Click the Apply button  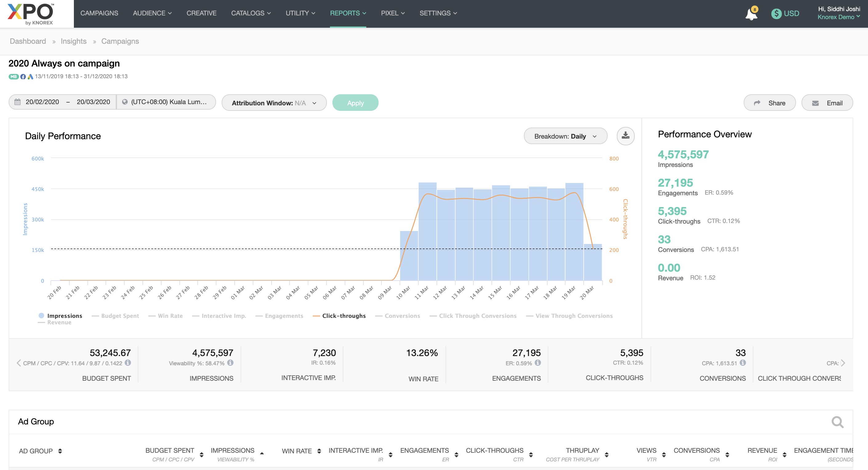[x=355, y=103]
